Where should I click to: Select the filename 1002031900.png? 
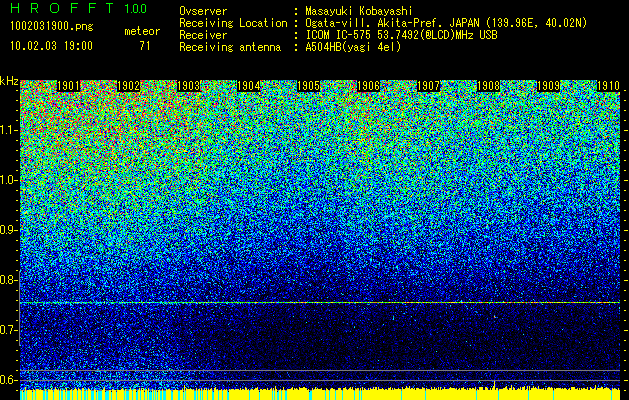51,26
